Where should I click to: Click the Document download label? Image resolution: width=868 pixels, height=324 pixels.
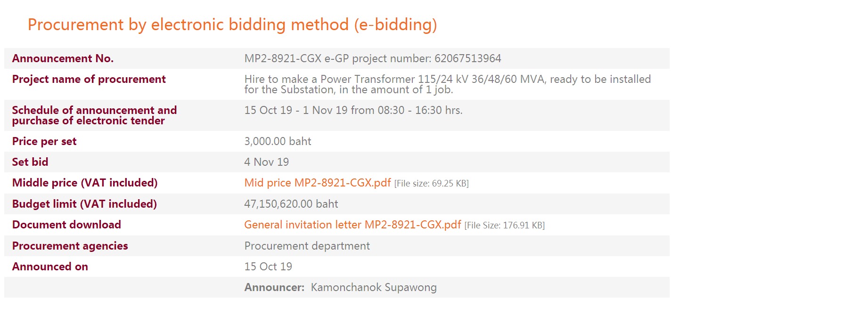click(66, 225)
